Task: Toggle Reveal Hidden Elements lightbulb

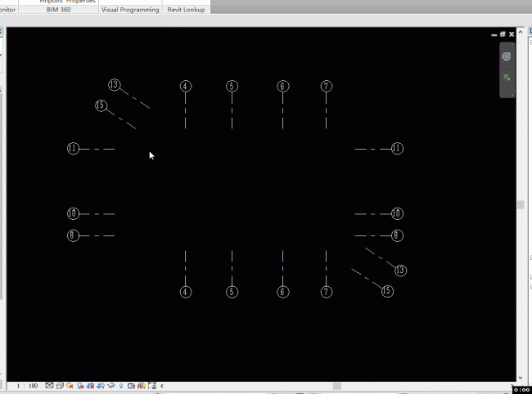Action: pyautogui.click(x=121, y=385)
